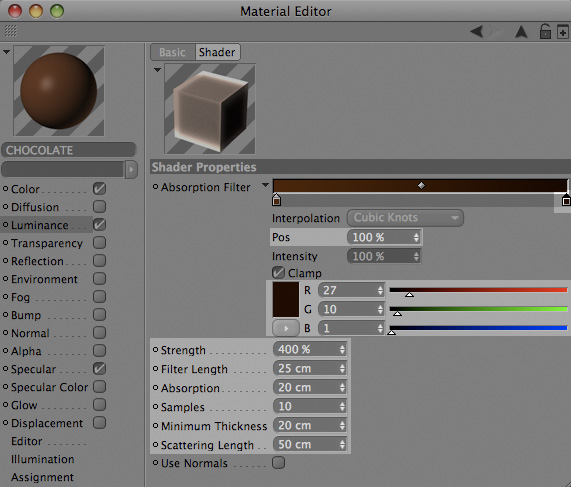Expand the Absorption Filter gradient triangle
The width and height of the screenshot is (571, 487).
[265, 185]
